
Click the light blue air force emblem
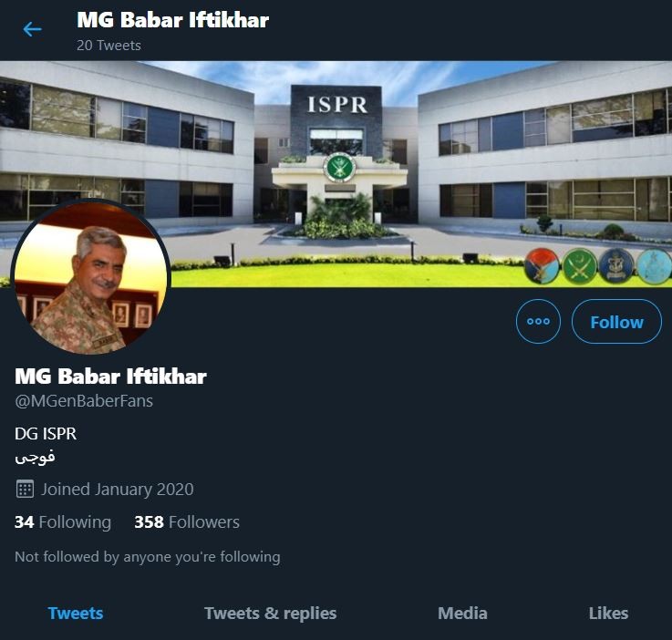[x=654, y=266]
